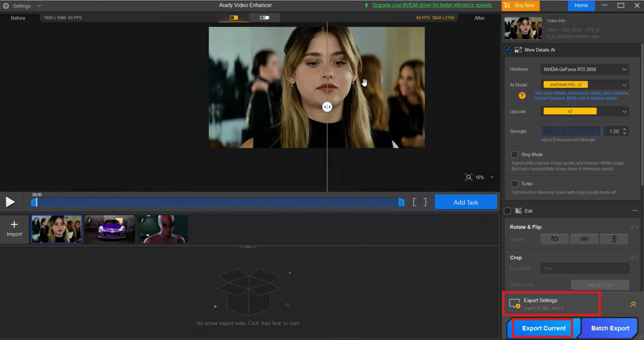Click the horizontal flip icon button
Viewport: 644px width, 340px height.
coord(584,239)
